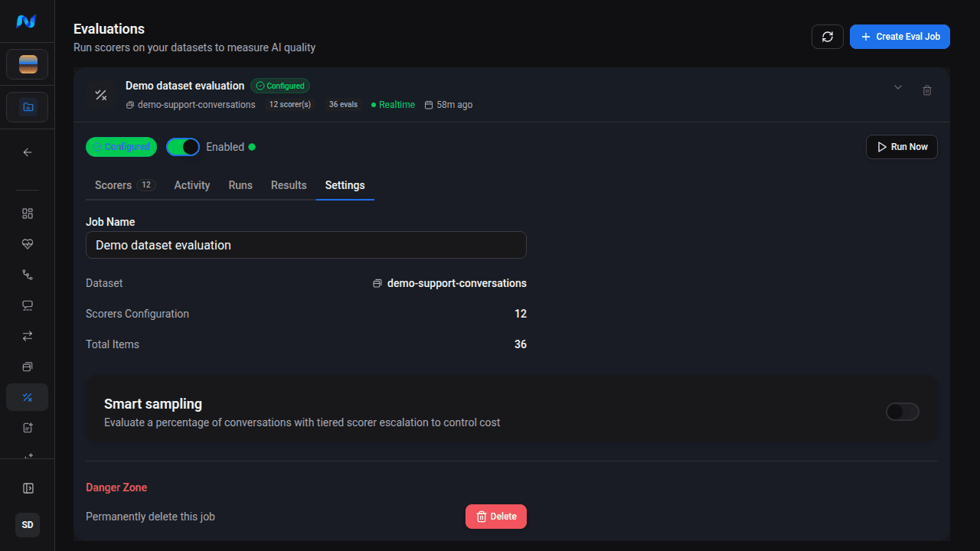The width and height of the screenshot is (980, 551).
Task: Click the 12 scorer(s) badge
Action: [290, 105]
